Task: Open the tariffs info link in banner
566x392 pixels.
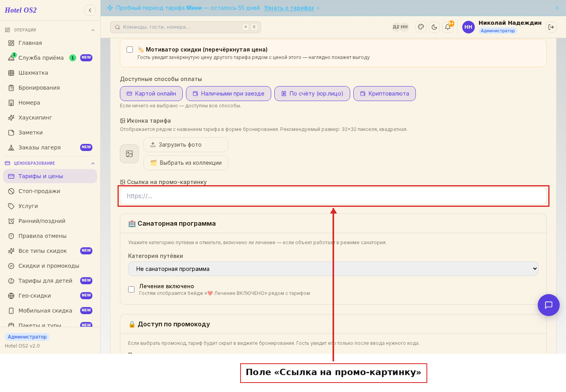Action: click(x=289, y=8)
